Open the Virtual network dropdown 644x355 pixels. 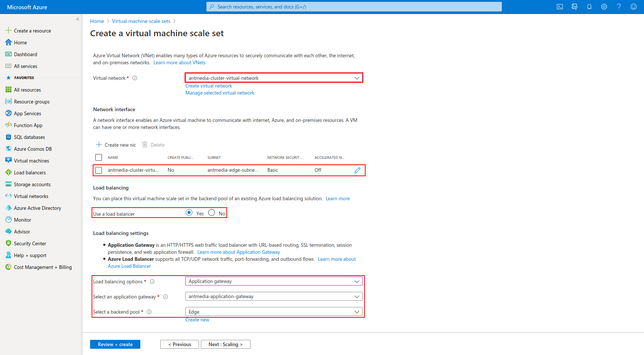click(x=274, y=78)
